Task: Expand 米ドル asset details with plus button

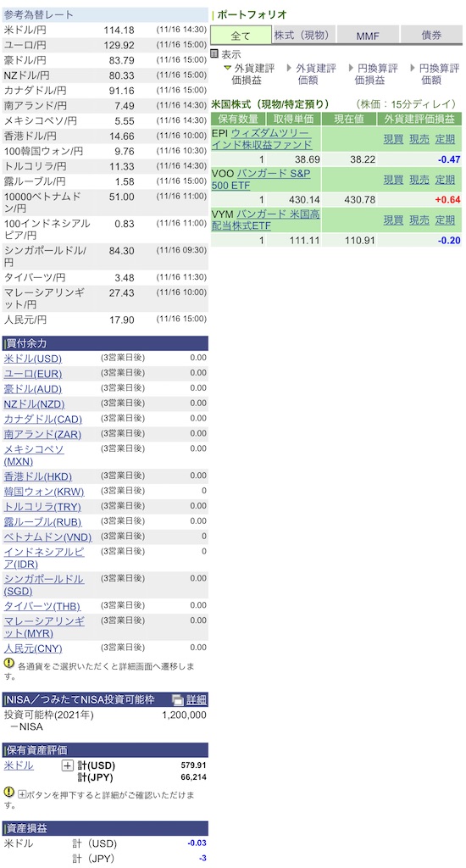Action: pyautogui.click(x=67, y=766)
